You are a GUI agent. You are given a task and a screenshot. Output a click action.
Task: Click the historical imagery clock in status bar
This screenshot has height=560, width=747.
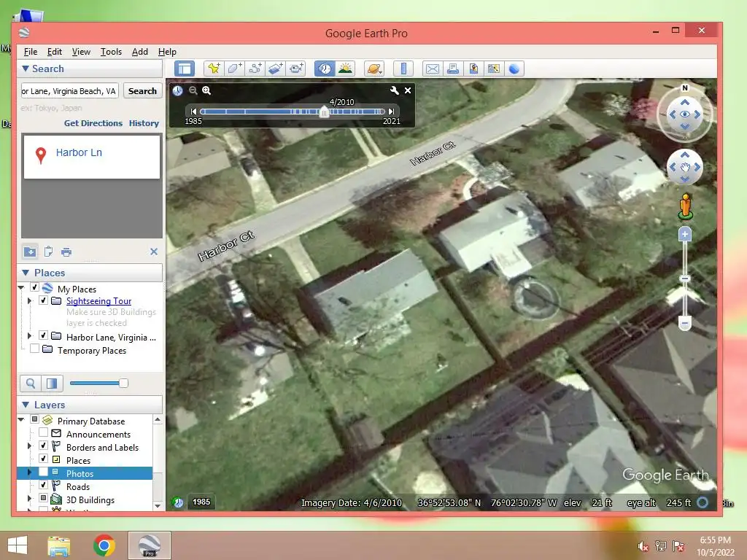[x=178, y=502]
